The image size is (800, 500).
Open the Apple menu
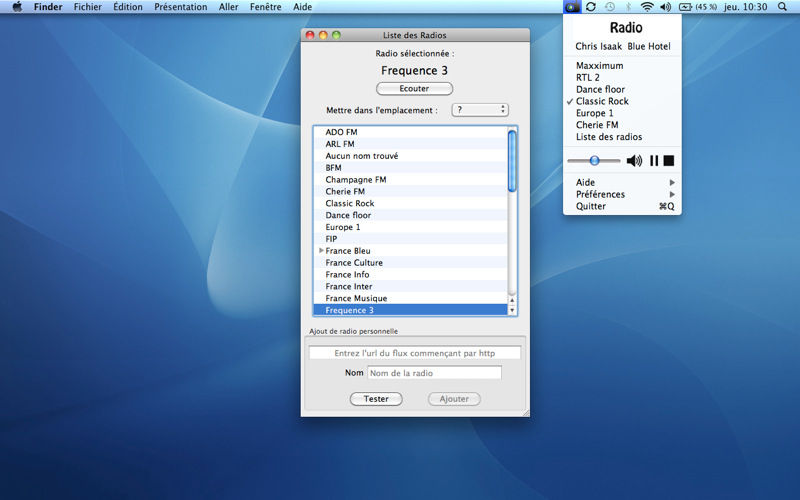click(17, 7)
